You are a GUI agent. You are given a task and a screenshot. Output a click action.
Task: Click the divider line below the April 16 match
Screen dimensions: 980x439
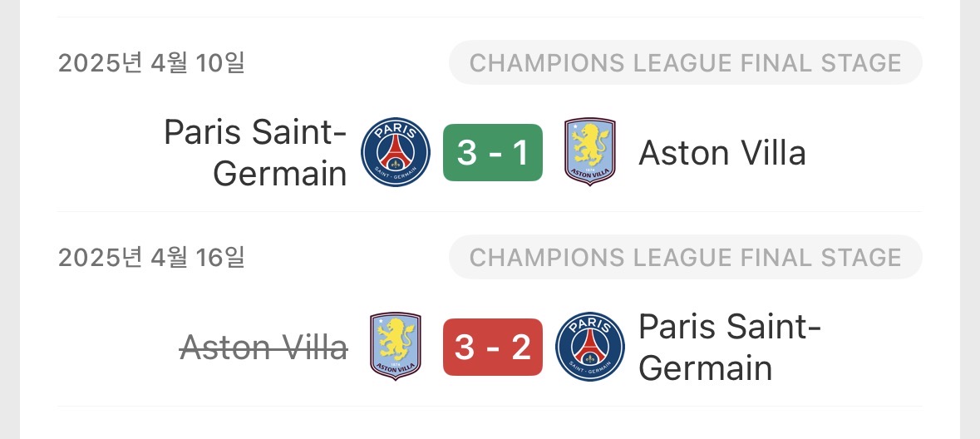[490, 406]
